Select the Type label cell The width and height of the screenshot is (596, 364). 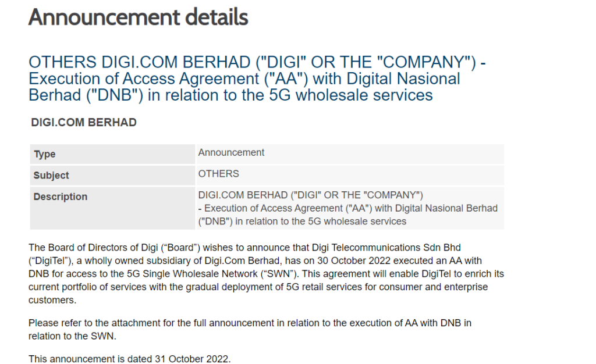coord(112,154)
